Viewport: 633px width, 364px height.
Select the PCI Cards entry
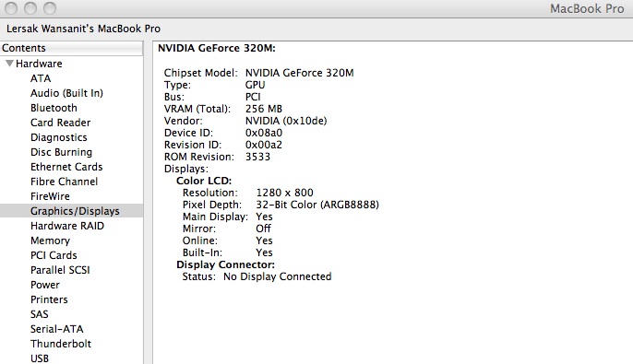[x=54, y=255]
